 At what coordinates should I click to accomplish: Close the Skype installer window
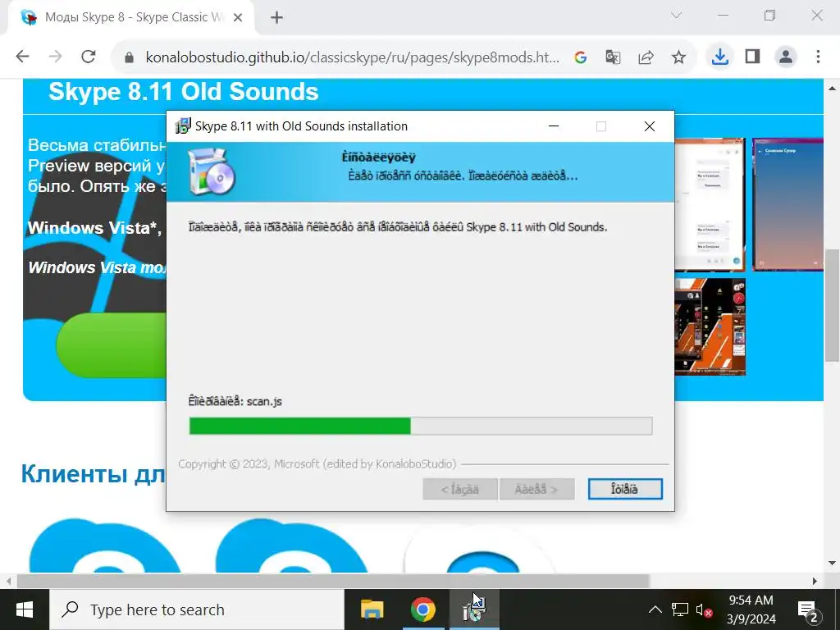[650, 126]
